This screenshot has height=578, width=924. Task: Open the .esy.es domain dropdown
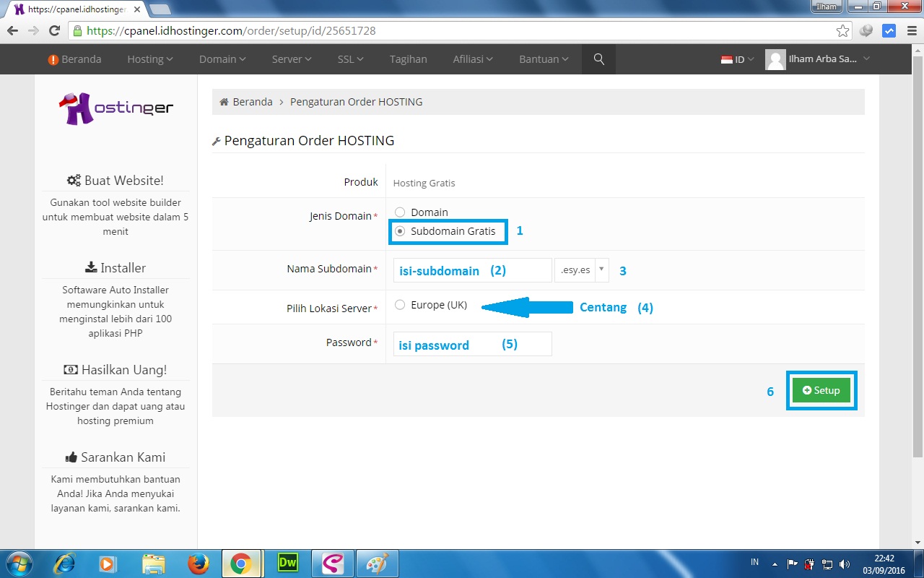[x=582, y=270]
